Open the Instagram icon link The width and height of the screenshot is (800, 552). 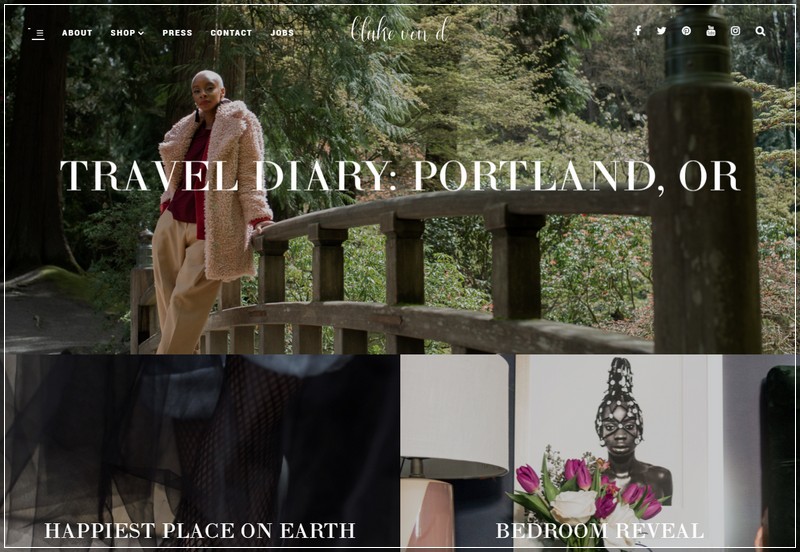pos(735,31)
